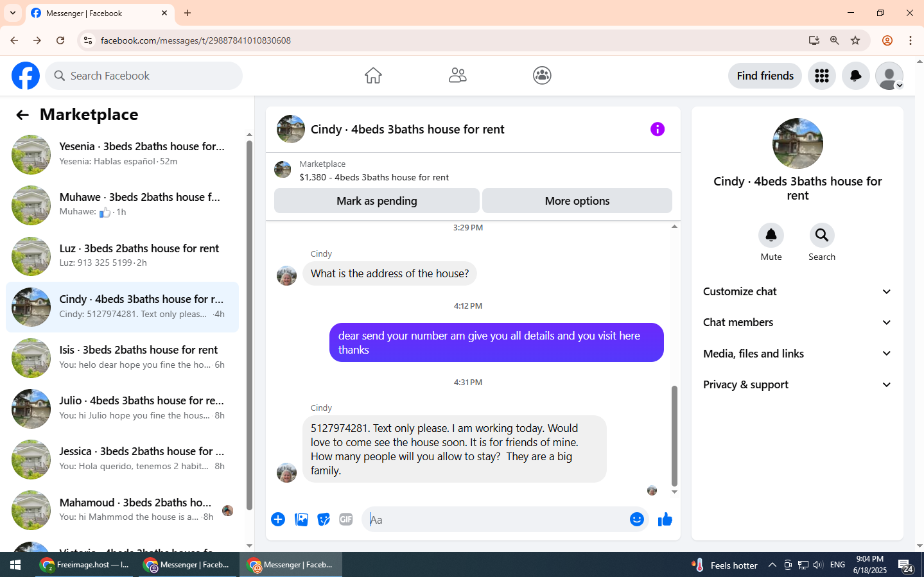
Task: Open the tab search dropdown arrow
Action: pos(13,13)
